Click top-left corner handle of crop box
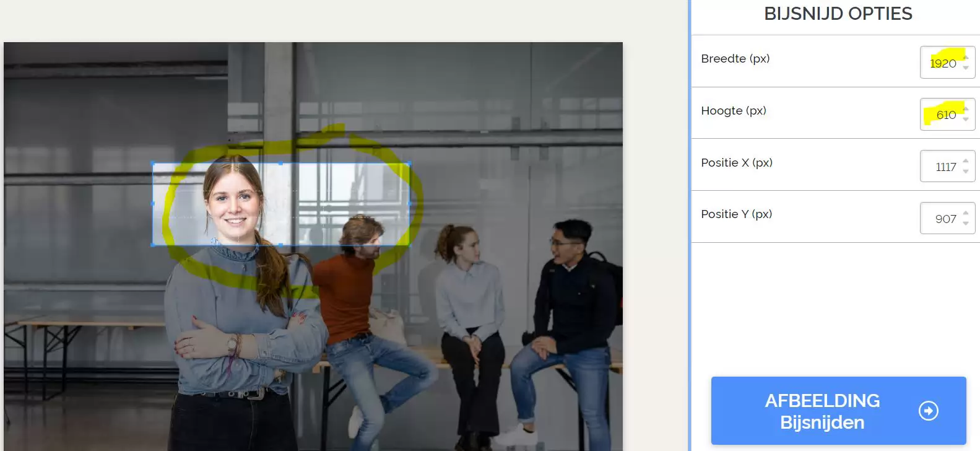 (x=153, y=164)
